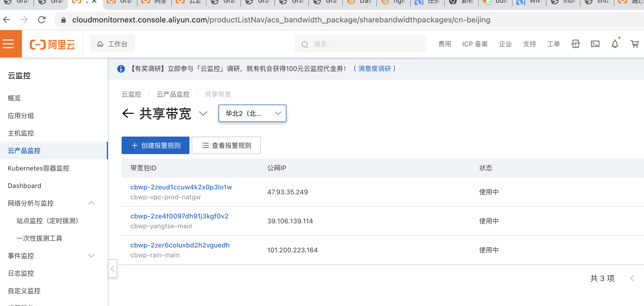Click the 公网IP column header
The height and width of the screenshot is (306, 644).
(x=277, y=168)
